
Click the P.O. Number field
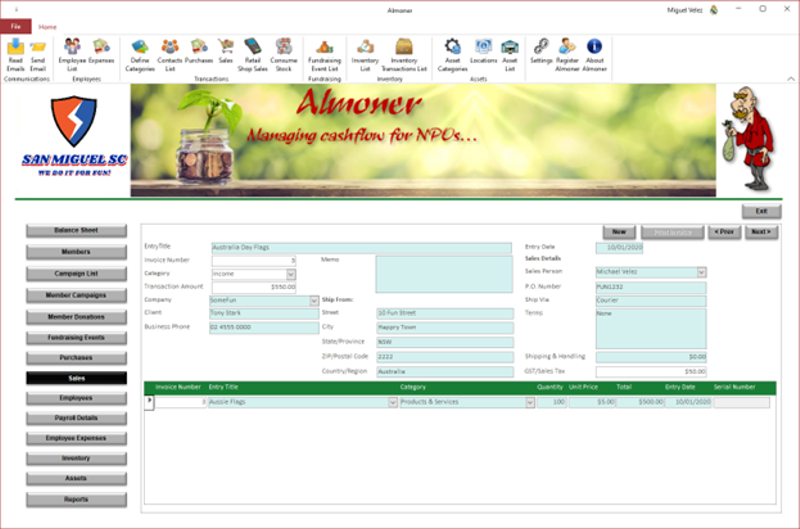click(x=651, y=288)
